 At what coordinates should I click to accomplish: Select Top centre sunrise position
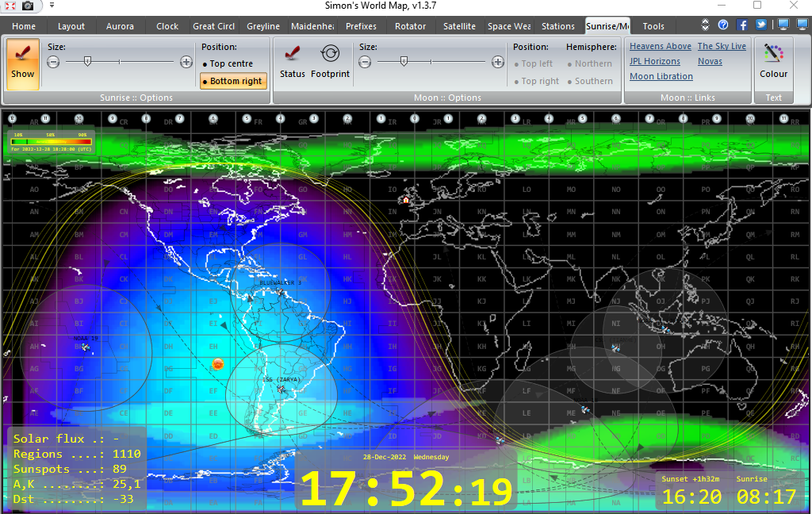click(x=227, y=63)
